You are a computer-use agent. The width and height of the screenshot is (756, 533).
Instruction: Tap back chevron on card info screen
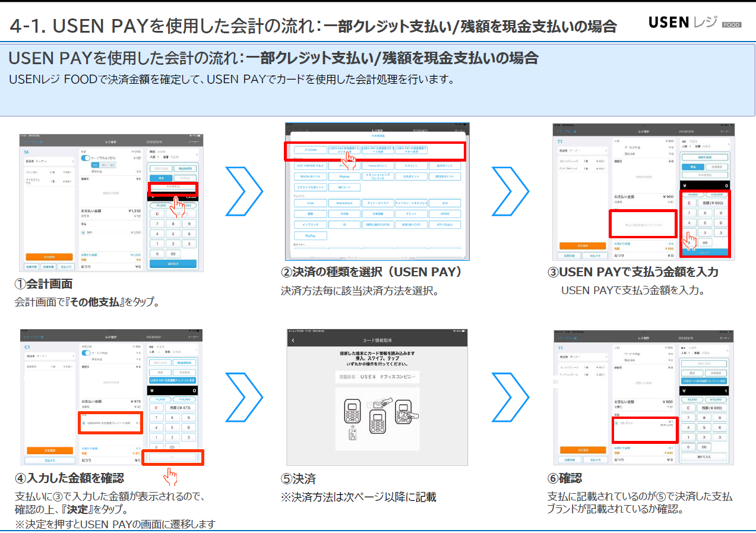click(293, 340)
